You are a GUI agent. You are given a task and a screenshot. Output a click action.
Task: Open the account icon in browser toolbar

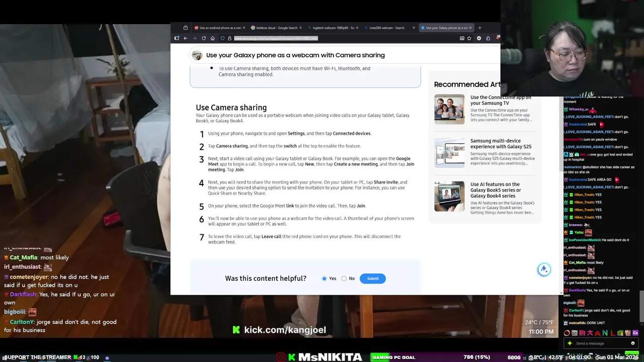[479, 38]
